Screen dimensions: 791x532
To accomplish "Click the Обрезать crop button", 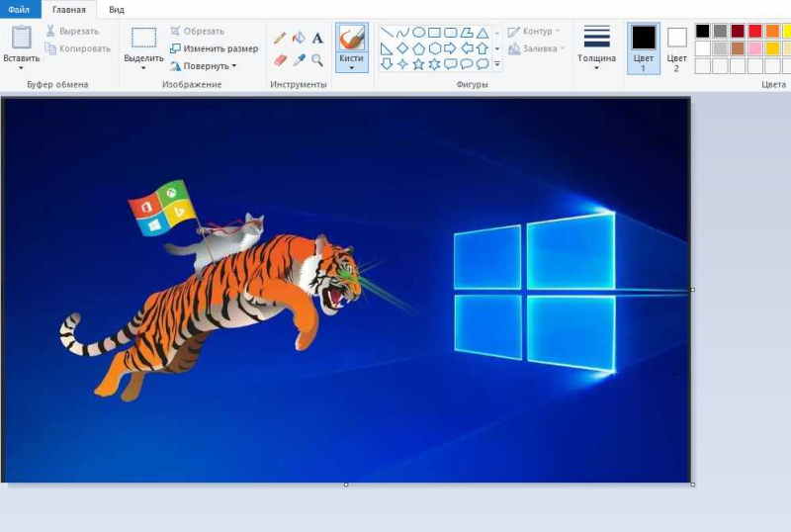I will coord(197,32).
